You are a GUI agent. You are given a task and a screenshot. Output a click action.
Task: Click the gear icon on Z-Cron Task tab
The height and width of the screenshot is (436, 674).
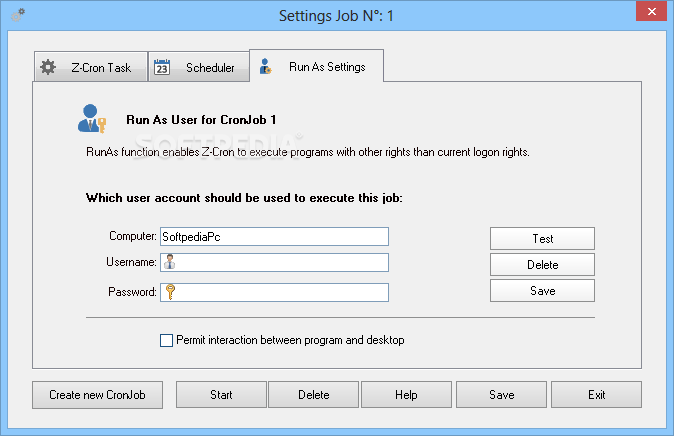48,67
